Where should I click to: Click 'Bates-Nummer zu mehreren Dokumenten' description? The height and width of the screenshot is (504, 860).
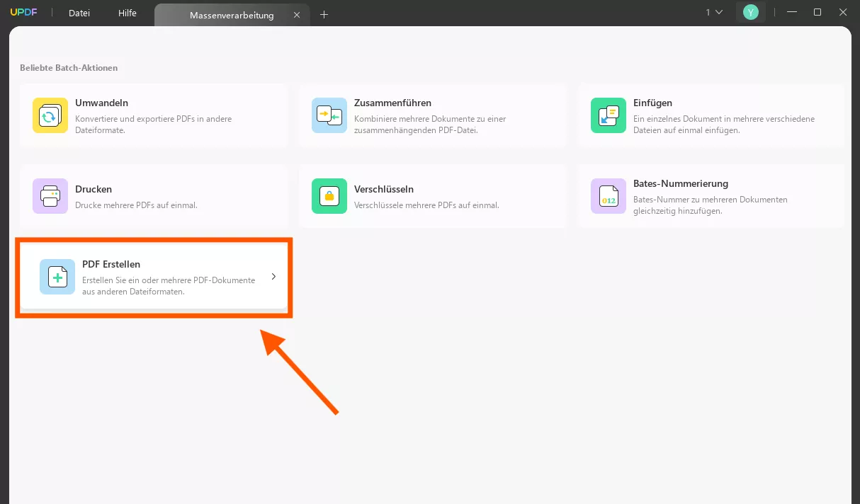[711, 205]
